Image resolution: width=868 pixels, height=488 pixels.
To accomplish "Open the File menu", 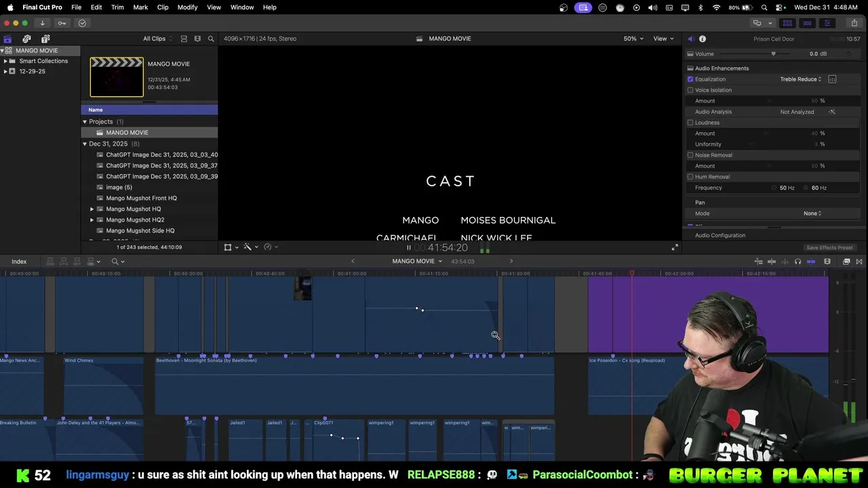I will (77, 7).
